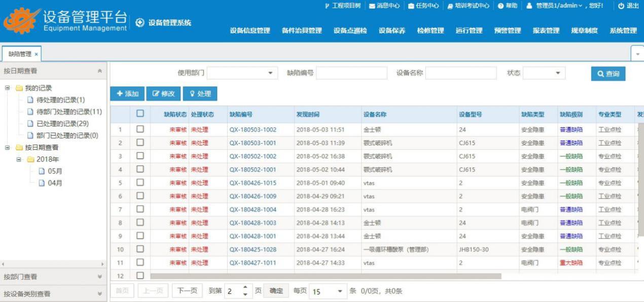
Task: Open the 设备保养 menu
Action: pos(391,30)
